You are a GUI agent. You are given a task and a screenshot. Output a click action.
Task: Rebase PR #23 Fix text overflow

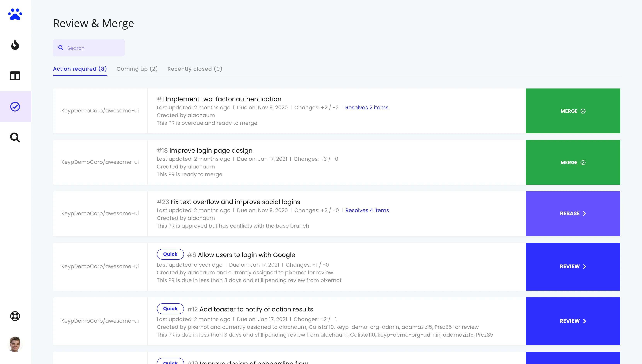pyautogui.click(x=573, y=213)
